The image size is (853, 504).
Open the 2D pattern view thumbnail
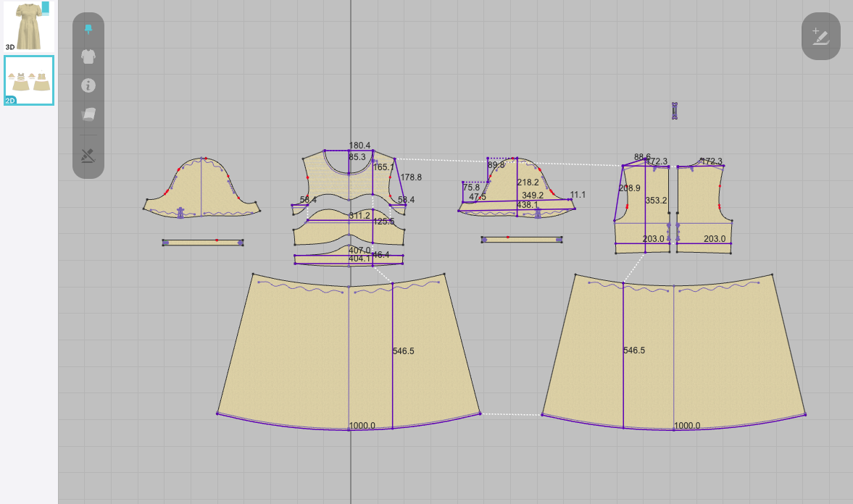click(28, 80)
